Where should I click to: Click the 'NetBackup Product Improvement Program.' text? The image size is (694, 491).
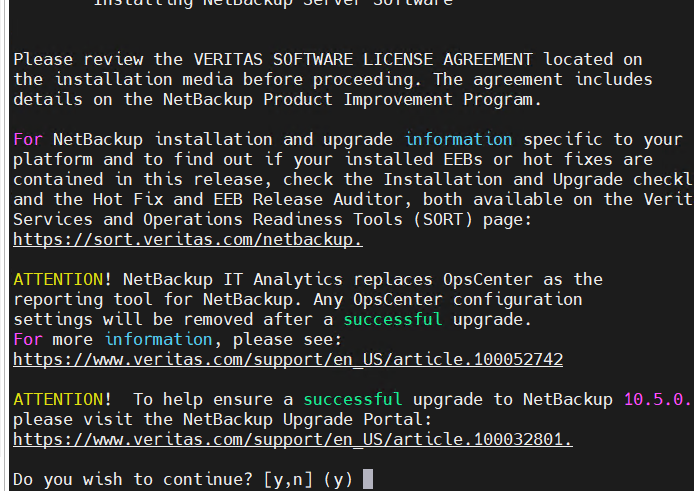pyautogui.click(x=352, y=100)
